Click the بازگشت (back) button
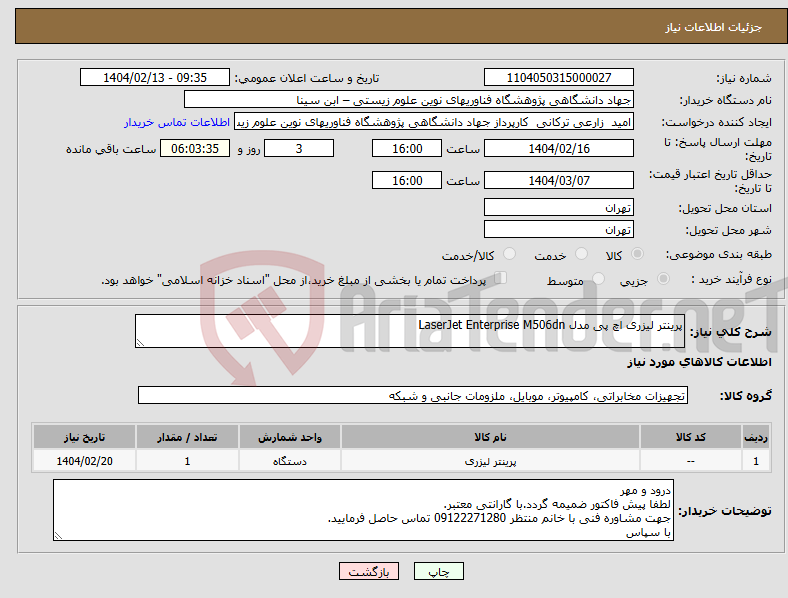Screen dimensions: 788x598 tap(369, 571)
